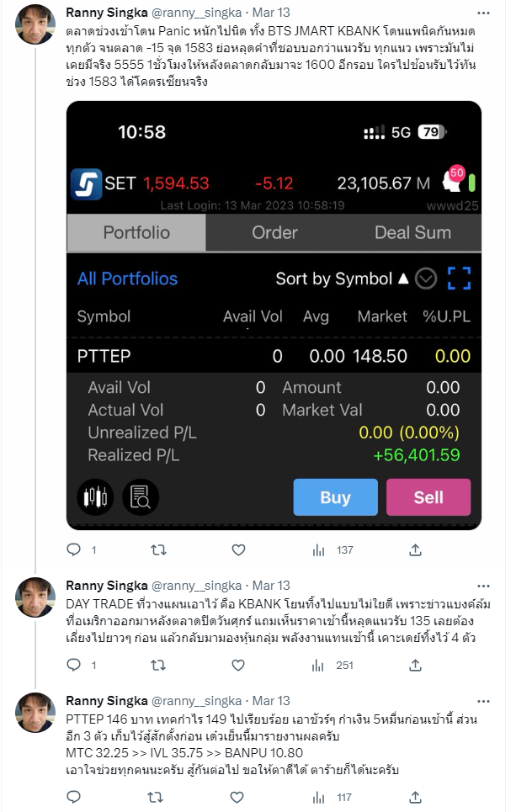The image size is (516, 812).
Task: Open Ranny Singka's profile avatar on first tweet
Action: 35,24
